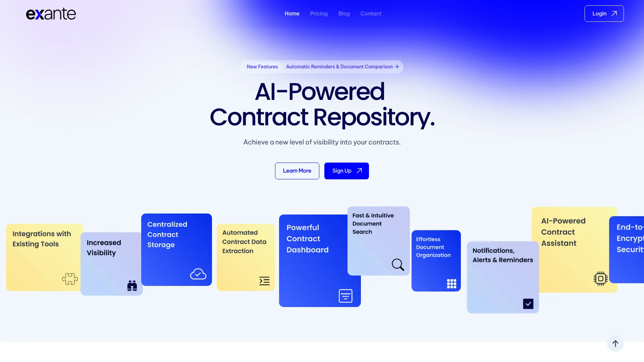Select the Pricing menu item
644x362 pixels.
click(318, 13)
